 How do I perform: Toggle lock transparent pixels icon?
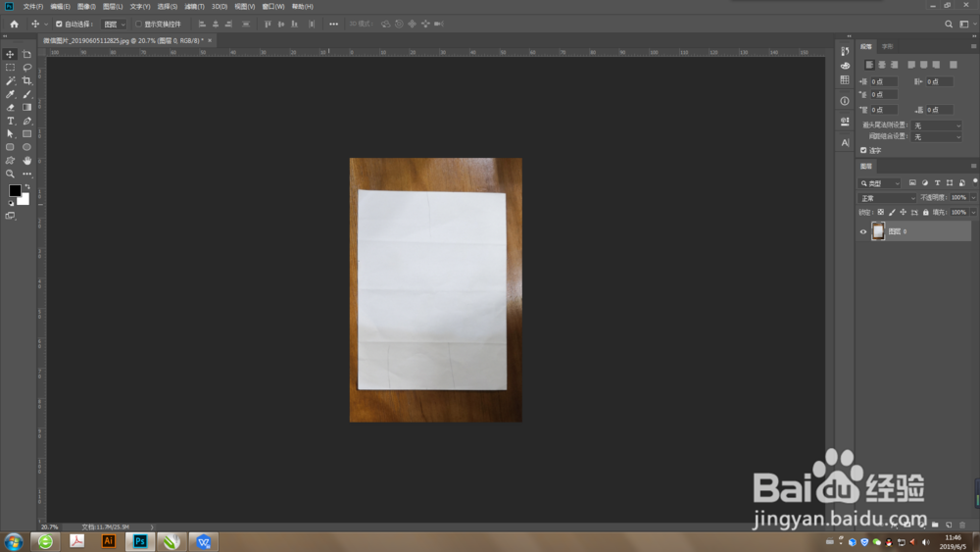(881, 213)
